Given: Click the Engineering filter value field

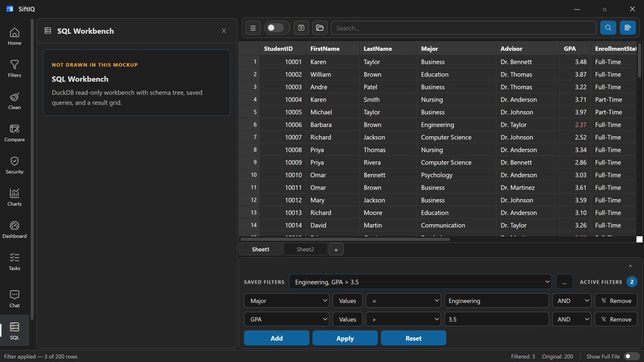Looking at the screenshot, I should coord(497,301).
